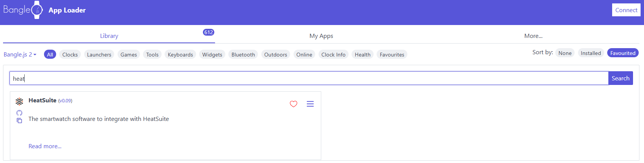
Task: Open HeatSuite menu via hamburger icon
Action: (x=310, y=104)
